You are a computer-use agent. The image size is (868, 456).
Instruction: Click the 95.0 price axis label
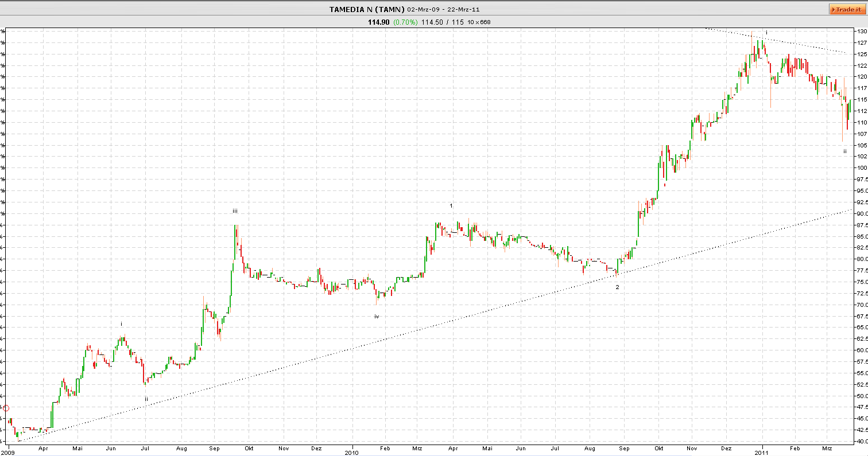point(862,190)
